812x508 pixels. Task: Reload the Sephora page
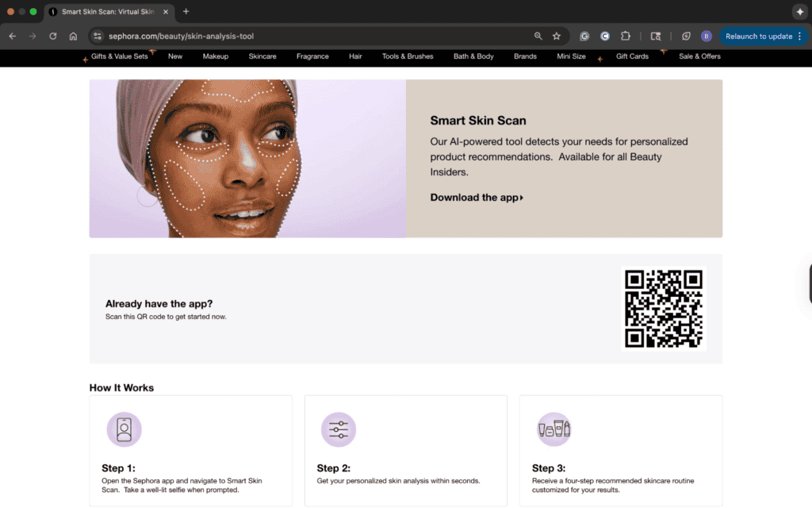53,37
